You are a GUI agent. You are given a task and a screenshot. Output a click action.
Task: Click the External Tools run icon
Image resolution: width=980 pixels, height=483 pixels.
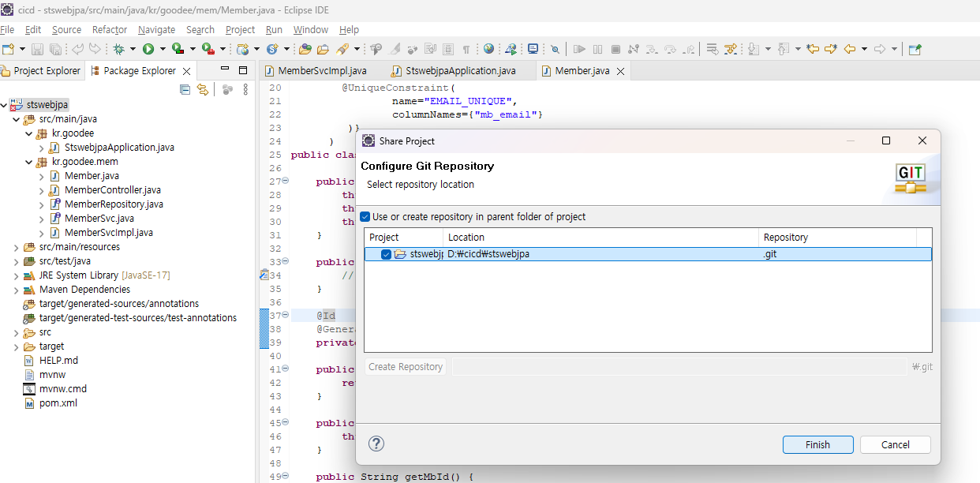coord(208,49)
